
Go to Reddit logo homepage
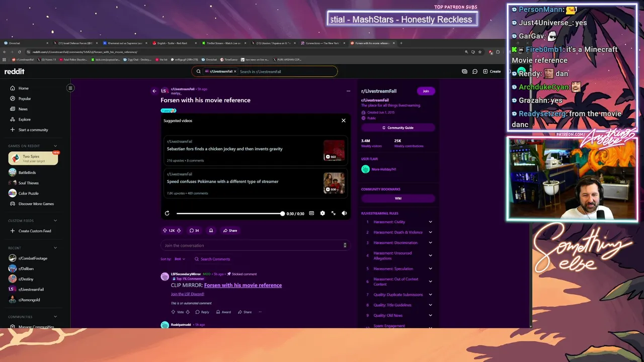[15, 71]
